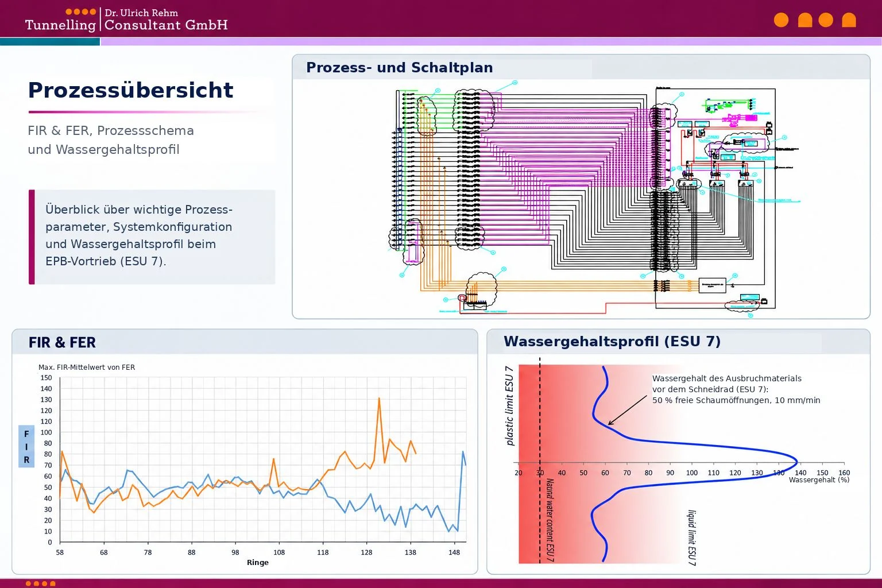This screenshot has width=882, height=588.
Task: Select the blue FIR axis label box
Action: [x=26, y=446]
